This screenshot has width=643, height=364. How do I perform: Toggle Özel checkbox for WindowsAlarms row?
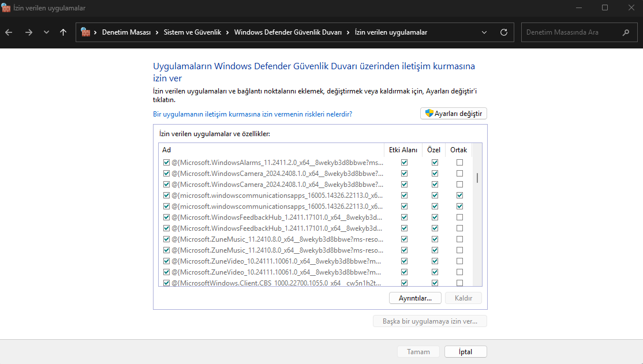coord(435,162)
